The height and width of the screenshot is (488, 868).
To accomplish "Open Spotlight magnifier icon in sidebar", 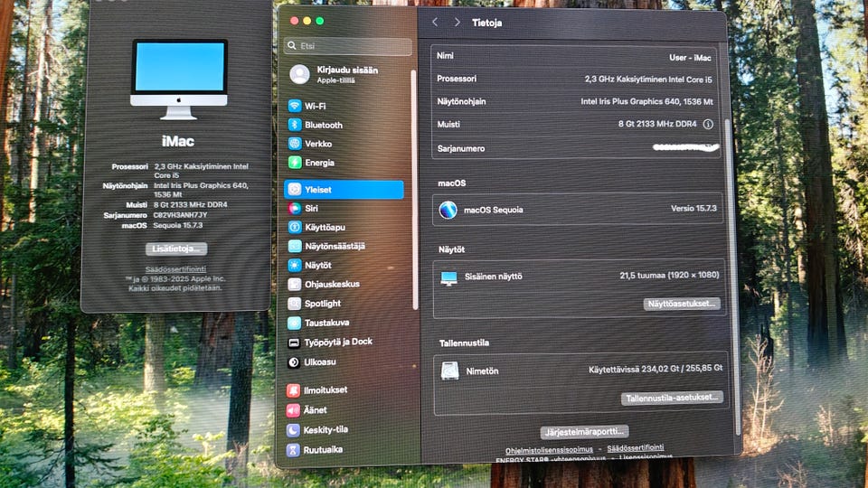I will (x=295, y=304).
